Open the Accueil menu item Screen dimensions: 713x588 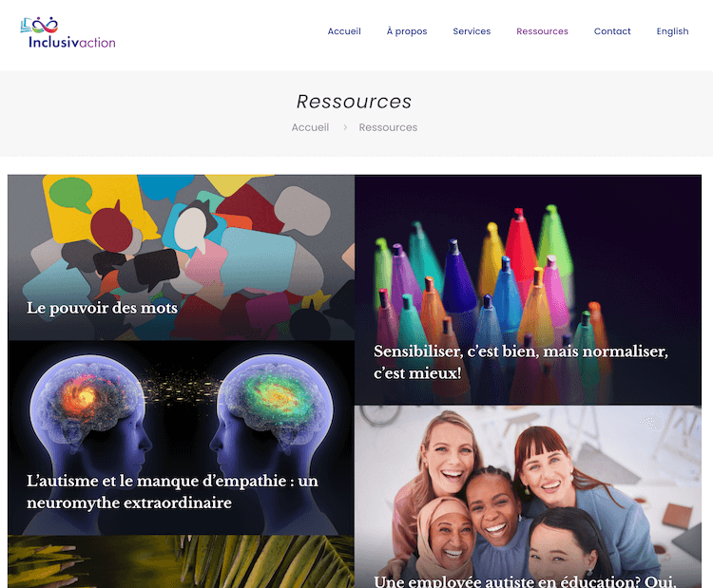click(344, 31)
